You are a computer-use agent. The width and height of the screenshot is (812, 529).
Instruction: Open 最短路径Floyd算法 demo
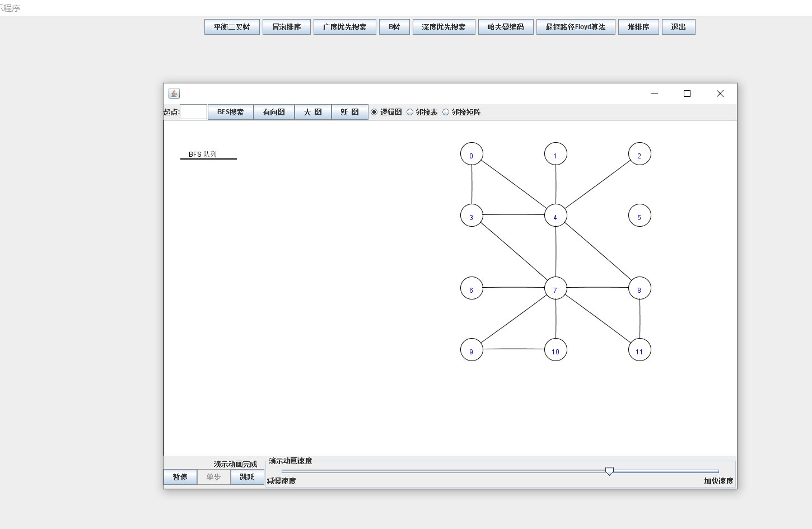[575, 27]
